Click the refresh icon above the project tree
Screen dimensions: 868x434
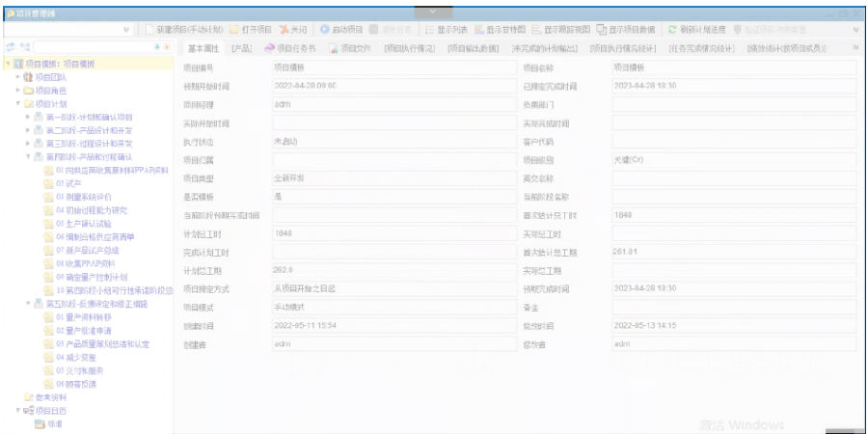coord(11,47)
